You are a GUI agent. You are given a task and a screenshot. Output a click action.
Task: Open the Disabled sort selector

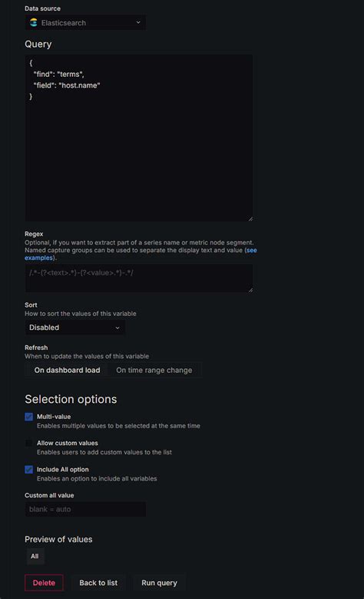tap(75, 328)
